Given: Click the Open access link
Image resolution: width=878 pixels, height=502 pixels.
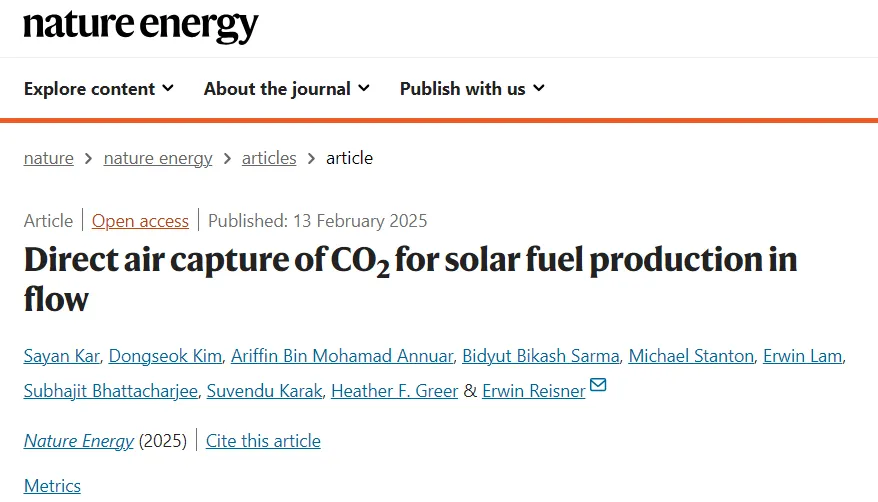Looking at the screenshot, I should [x=140, y=221].
